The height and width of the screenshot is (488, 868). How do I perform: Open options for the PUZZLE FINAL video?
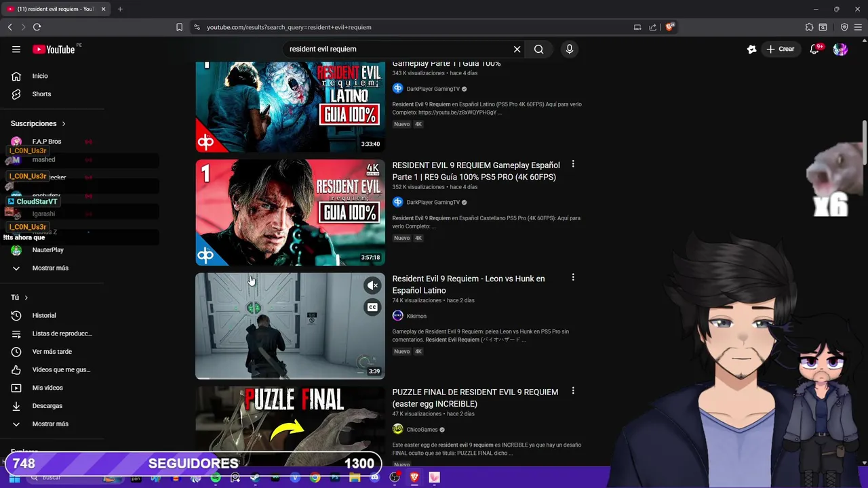(573, 390)
